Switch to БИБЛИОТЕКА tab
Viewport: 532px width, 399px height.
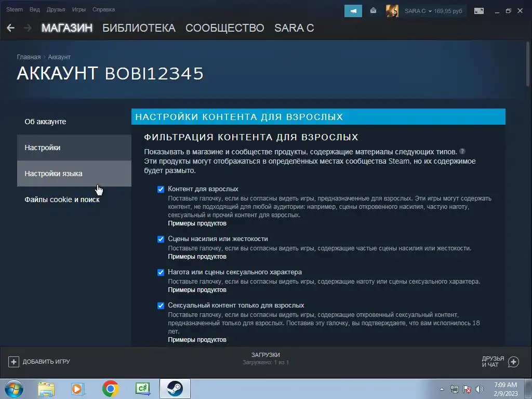pyautogui.click(x=139, y=28)
